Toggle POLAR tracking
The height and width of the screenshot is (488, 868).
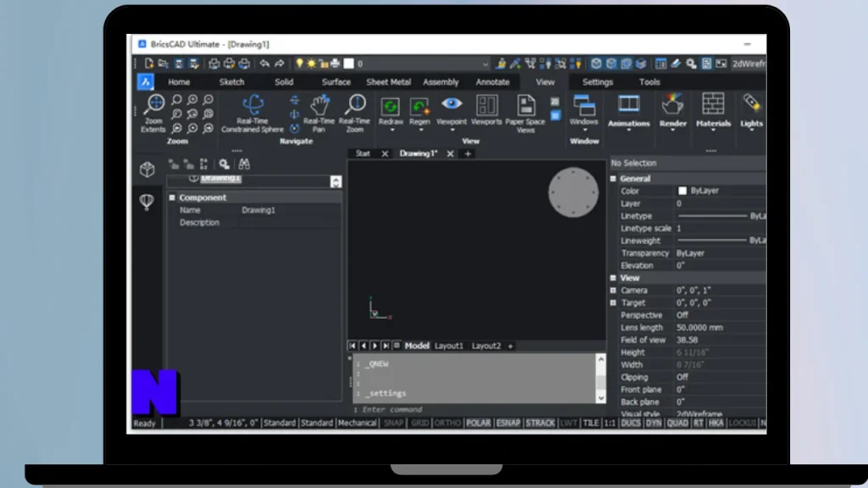tap(478, 424)
